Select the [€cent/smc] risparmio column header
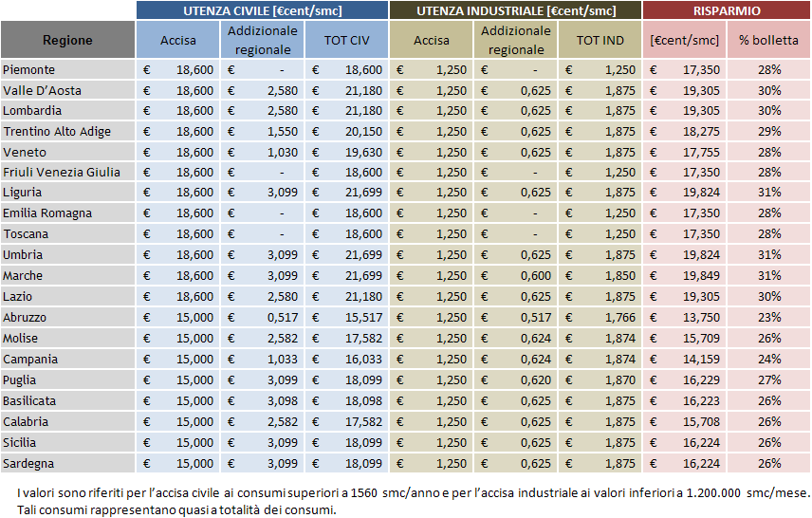Screen dimensions: 812x518 pyautogui.click(x=685, y=40)
